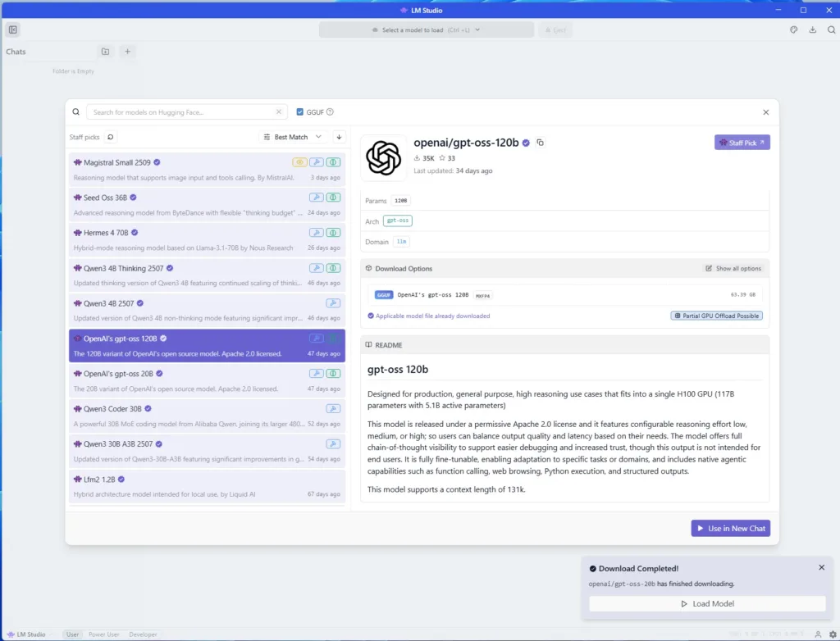Open the settings gear in the status bar
The height and width of the screenshot is (641, 840).
tap(833, 634)
